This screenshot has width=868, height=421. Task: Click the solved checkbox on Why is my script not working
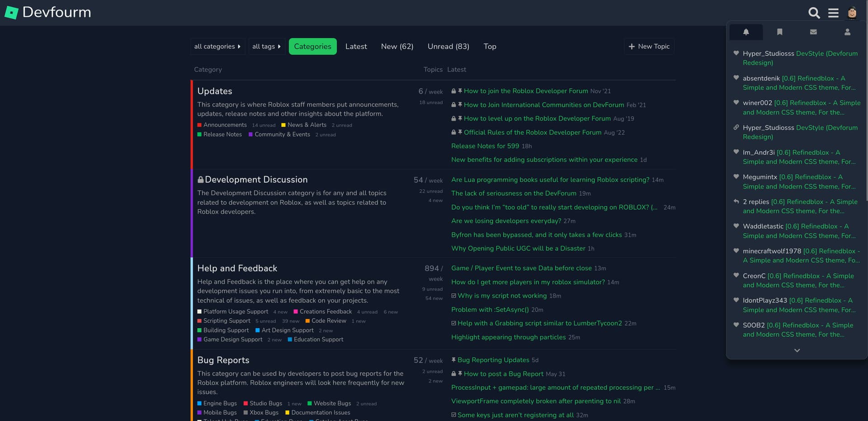click(x=454, y=295)
